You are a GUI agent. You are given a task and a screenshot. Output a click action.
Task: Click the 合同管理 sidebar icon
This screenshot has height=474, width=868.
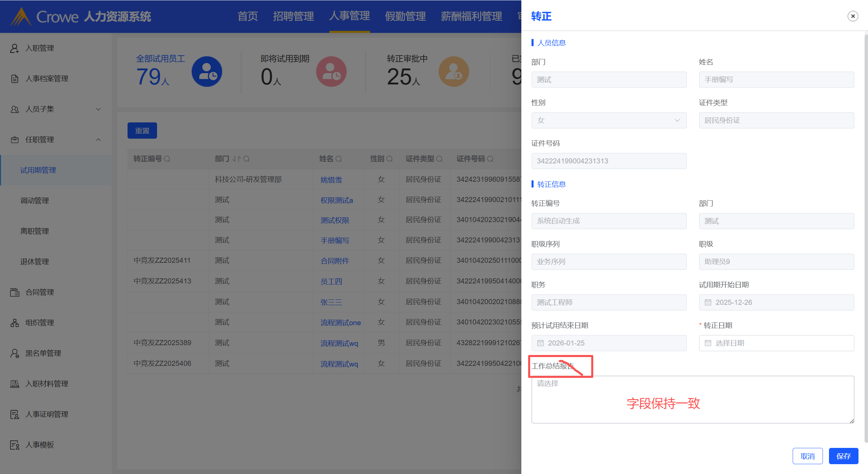point(14,292)
